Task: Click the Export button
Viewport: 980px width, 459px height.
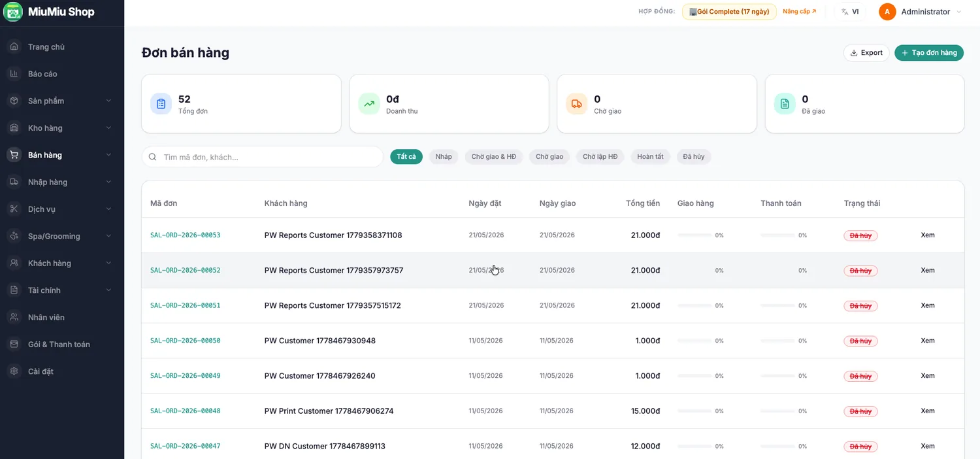Action: [x=866, y=53]
